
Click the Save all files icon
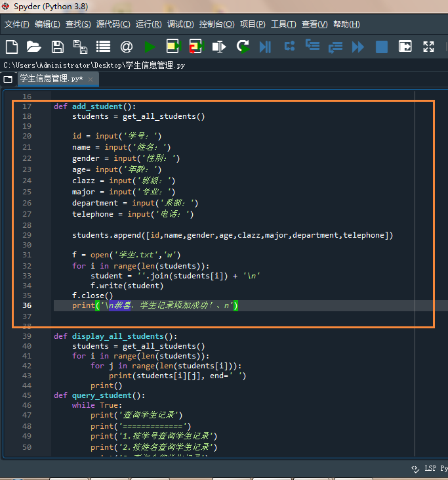click(x=80, y=47)
